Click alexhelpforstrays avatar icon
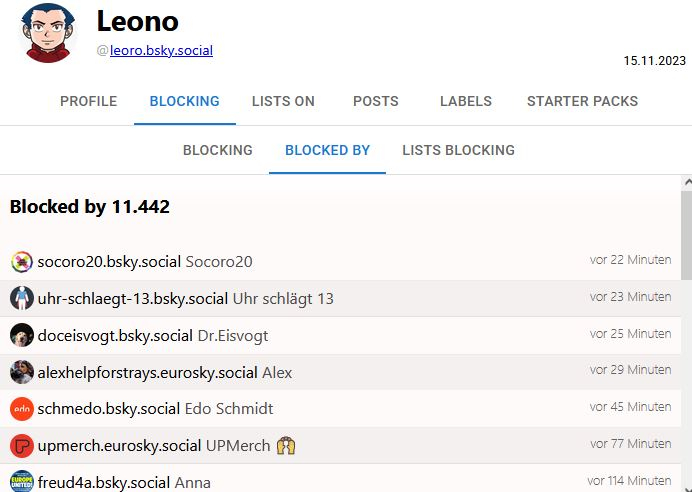The image size is (692, 492). [22, 372]
